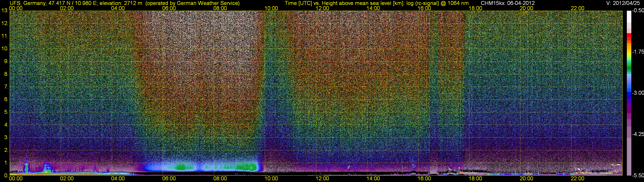Click the "10." height axis label
The image size is (644, 182).
pos(5,49)
